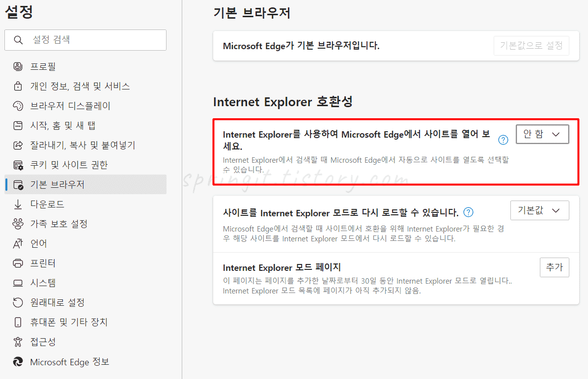Click the window icon for 시작, 홈 및 새 탭
This screenshot has height=379, width=588.
point(18,125)
